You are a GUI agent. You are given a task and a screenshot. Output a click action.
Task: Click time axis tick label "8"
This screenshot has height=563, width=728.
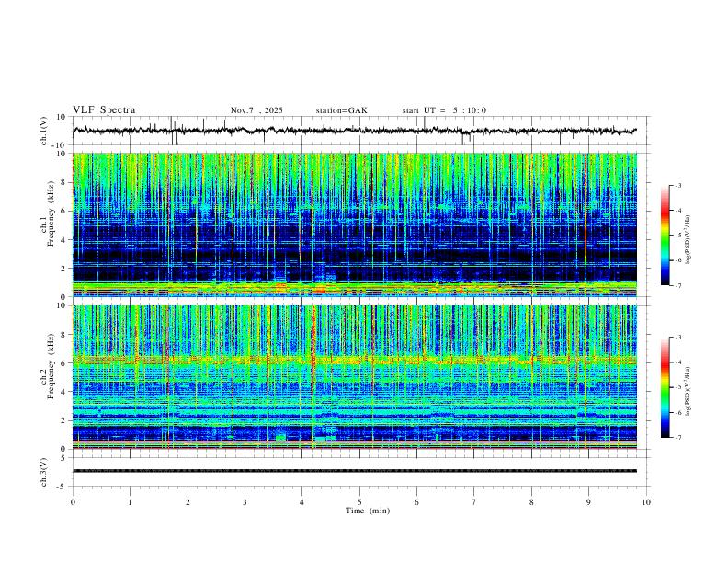[x=531, y=502]
